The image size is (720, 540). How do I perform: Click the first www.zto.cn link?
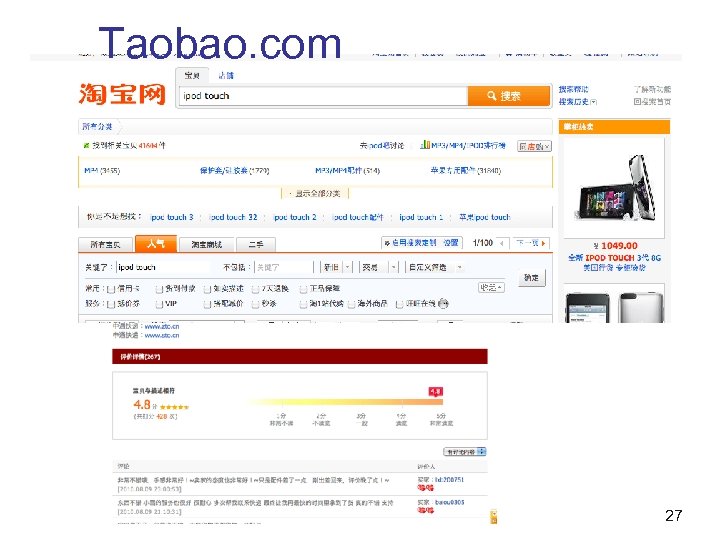point(162,326)
